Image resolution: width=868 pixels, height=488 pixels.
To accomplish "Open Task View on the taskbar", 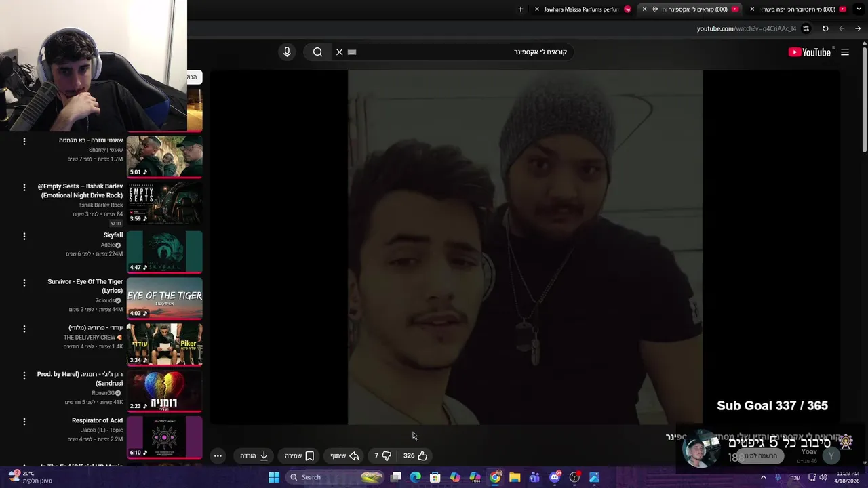I will point(396,477).
